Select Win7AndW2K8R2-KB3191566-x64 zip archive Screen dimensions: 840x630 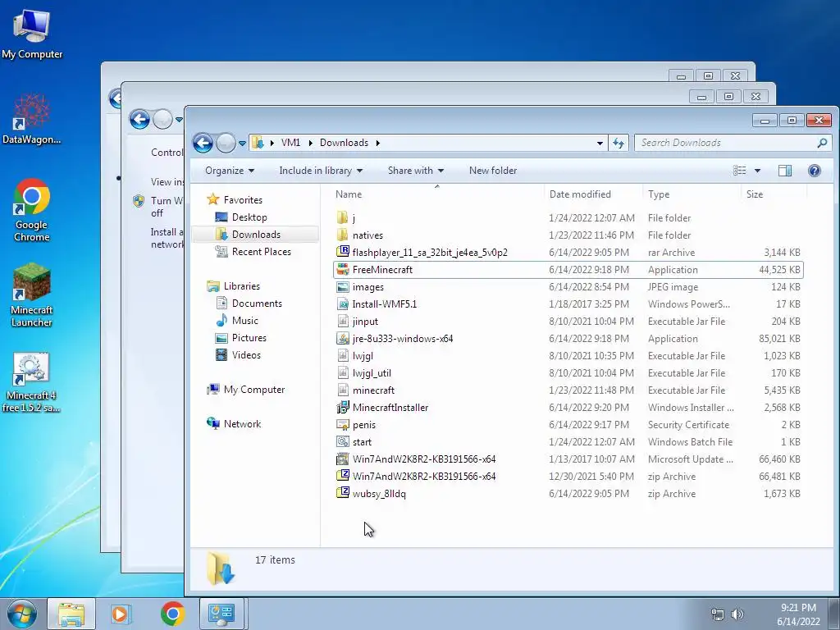coord(424,477)
